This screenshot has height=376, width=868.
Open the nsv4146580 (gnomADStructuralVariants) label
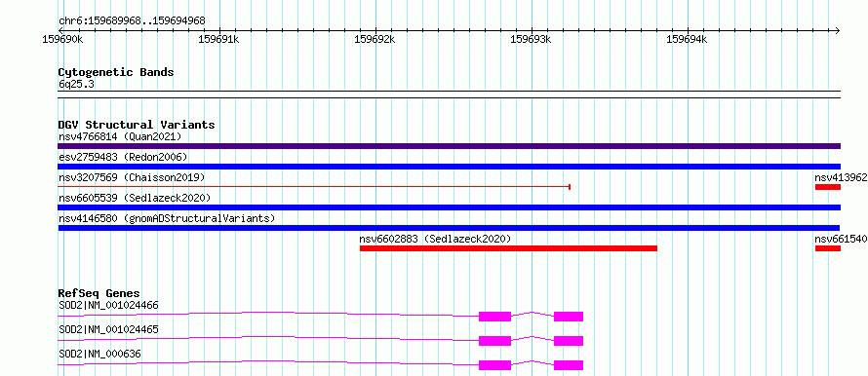(x=167, y=218)
